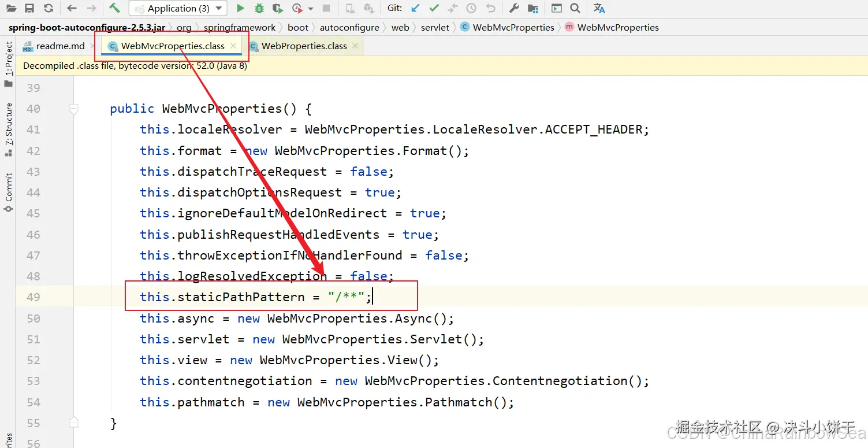Click the grayed icon left of Git label
This screenshot has width=868, height=448.
[368, 8]
